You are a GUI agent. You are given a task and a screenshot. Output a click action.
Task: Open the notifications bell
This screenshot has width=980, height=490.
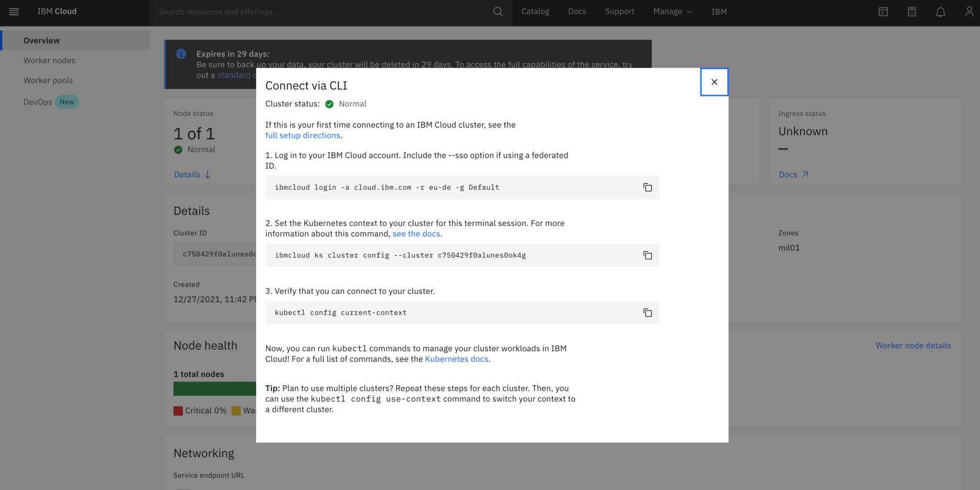click(940, 11)
